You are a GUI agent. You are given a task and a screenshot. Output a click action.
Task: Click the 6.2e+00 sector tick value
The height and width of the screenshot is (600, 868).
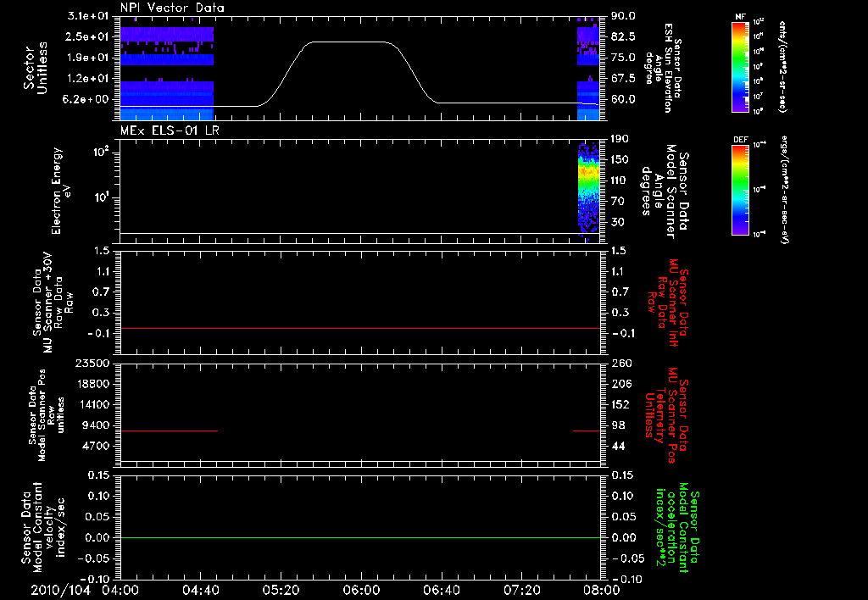[x=87, y=100]
